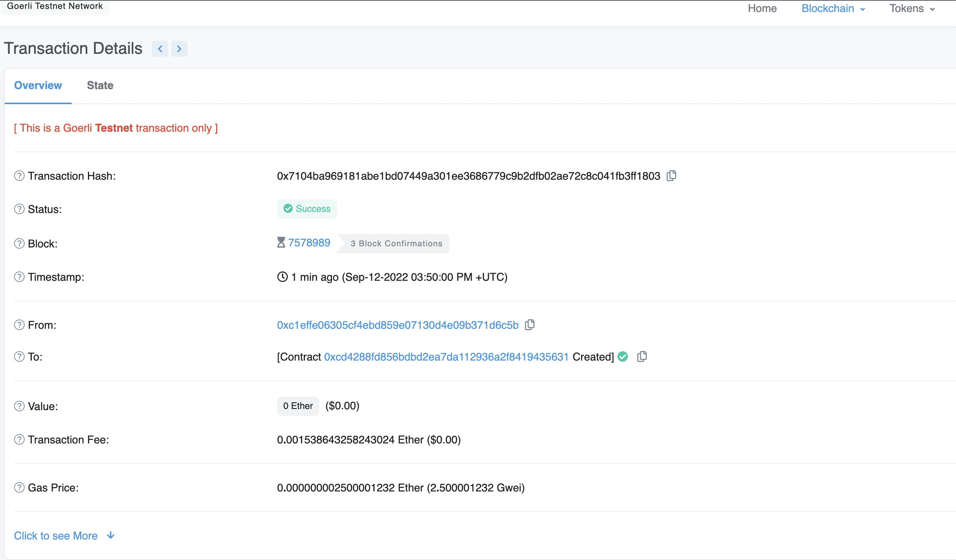Click Home in navigation bar
The height and width of the screenshot is (560, 956).
pyautogui.click(x=762, y=9)
